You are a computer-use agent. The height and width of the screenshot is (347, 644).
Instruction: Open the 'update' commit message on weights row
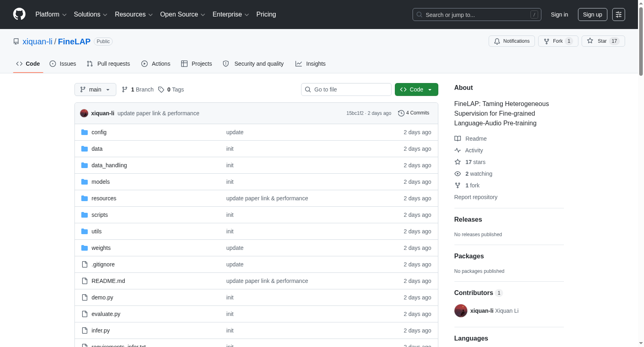click(x=235, y=248)
